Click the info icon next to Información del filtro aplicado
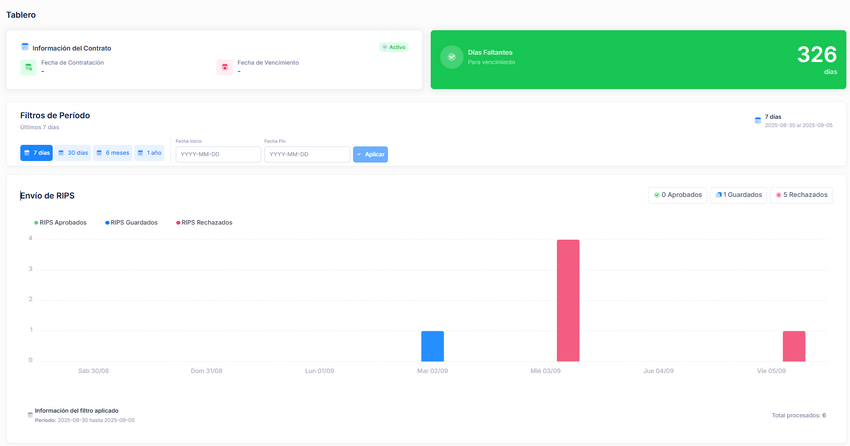Image resolution: width=850 pixels, height=446 pixels. [30, 411]
